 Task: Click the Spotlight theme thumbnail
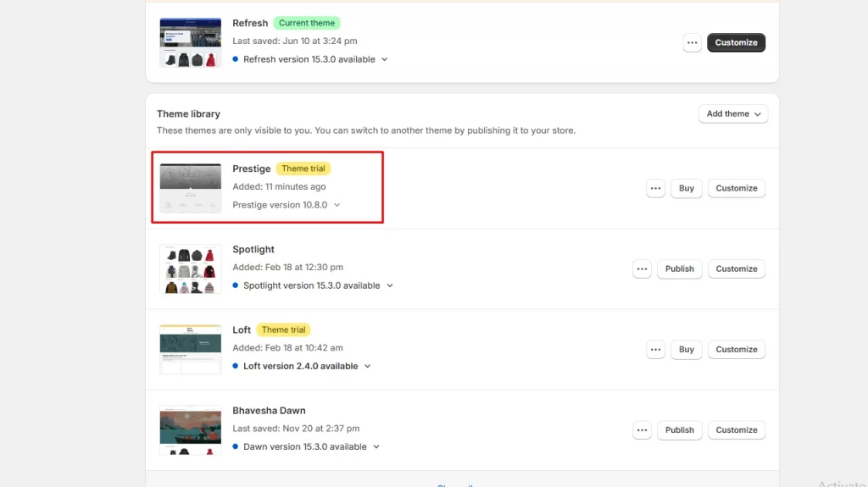click(191, 269)
